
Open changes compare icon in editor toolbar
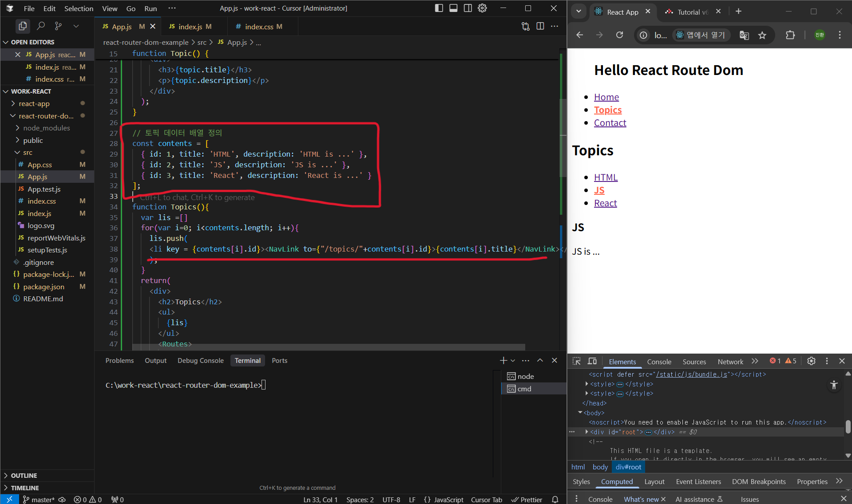pos(526,27)
